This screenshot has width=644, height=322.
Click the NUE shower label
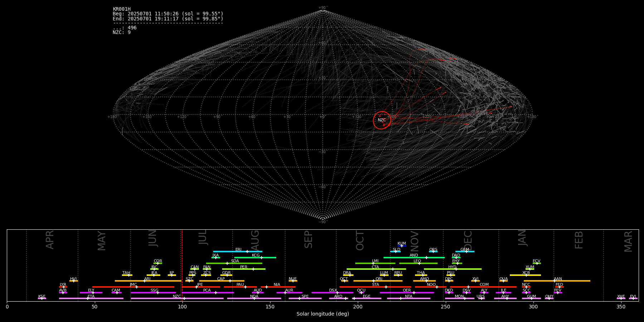(x=293, y=279)
